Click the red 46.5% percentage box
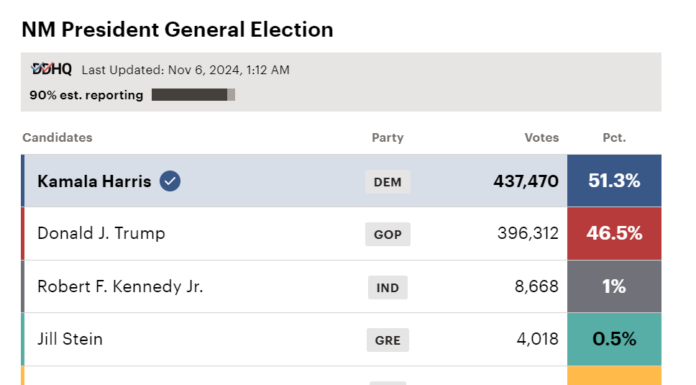The image size is (696, 385). tap(614, 234)
